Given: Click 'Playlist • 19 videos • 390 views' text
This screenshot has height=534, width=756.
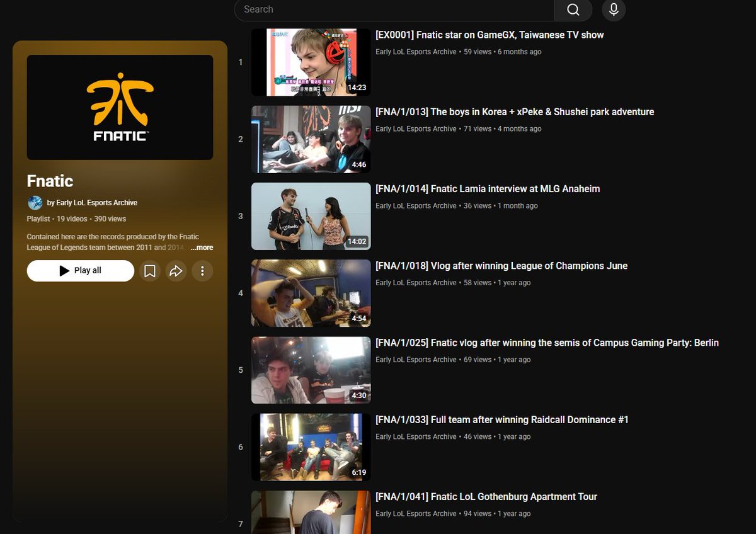Looking at the screenshot, I should 76,219.
